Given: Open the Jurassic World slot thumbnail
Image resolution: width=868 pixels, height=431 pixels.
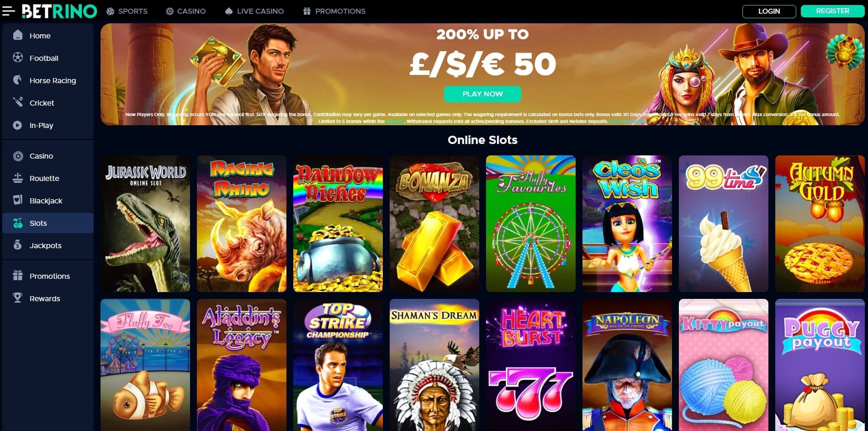Looking at the screenshot, I should point(145,223).
